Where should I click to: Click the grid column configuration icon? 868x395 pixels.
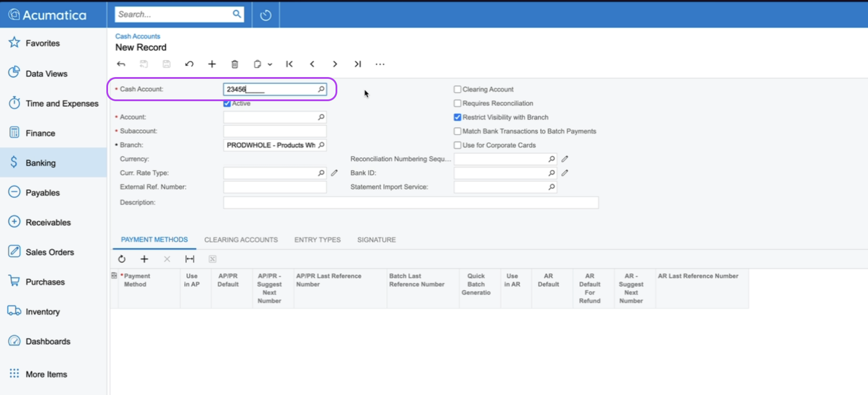[x=114, y=275]
